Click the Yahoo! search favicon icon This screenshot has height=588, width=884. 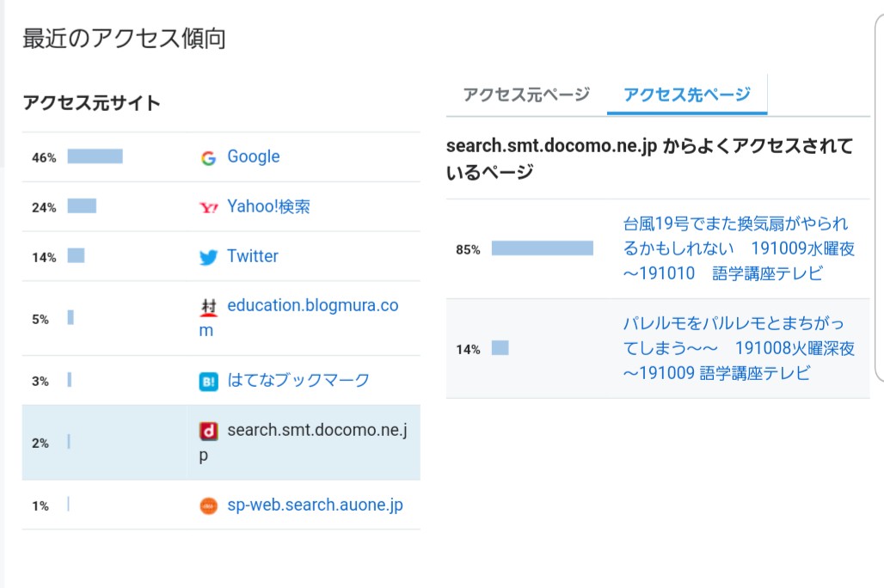click(208, 207)
